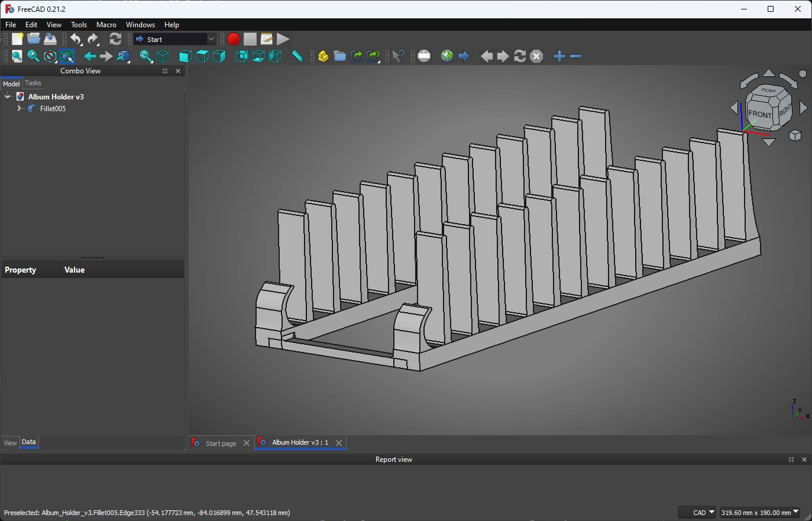This screenshot has height=521, width=812.
Task: Switch to the Start page document tab
Action: (221, 443)
